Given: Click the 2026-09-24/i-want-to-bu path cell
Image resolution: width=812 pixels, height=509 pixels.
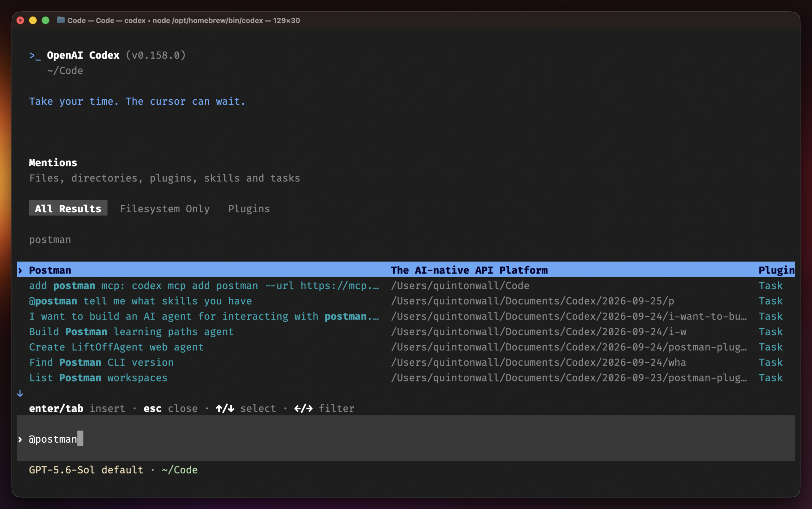Looking at the screenshot, I should [569, 316].
